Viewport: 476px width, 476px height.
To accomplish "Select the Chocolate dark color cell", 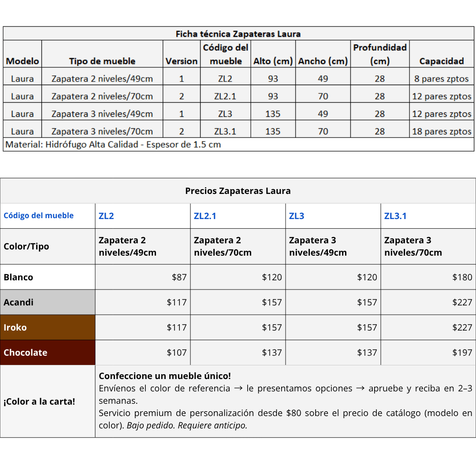I will (48, 353).
